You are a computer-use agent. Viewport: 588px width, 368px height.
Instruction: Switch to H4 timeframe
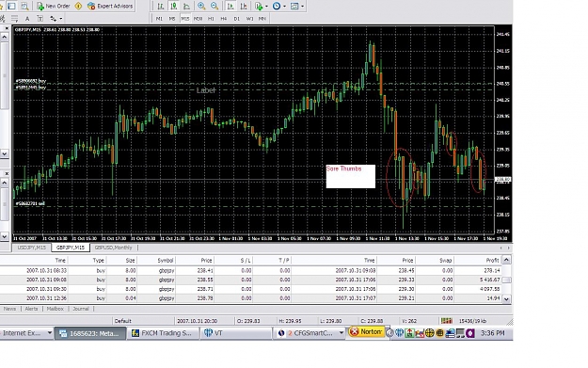224,19
